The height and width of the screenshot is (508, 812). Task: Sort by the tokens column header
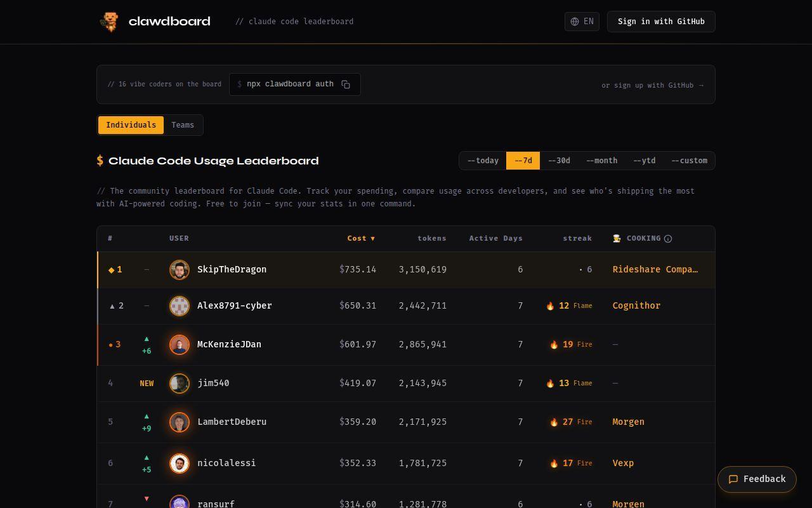pyautogui.click(x=431, y=239)
